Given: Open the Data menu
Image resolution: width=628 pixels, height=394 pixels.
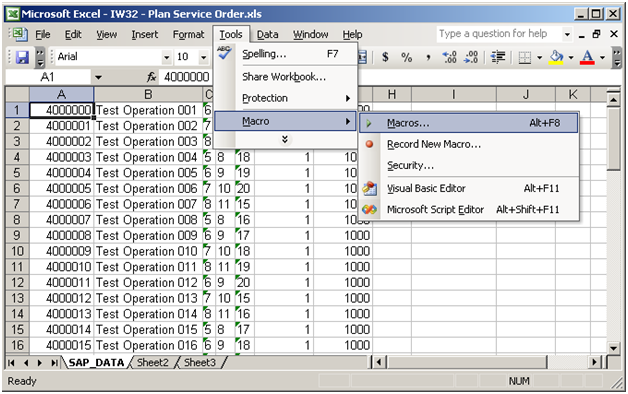Looking at the screenshot, I should pos(268,35).
